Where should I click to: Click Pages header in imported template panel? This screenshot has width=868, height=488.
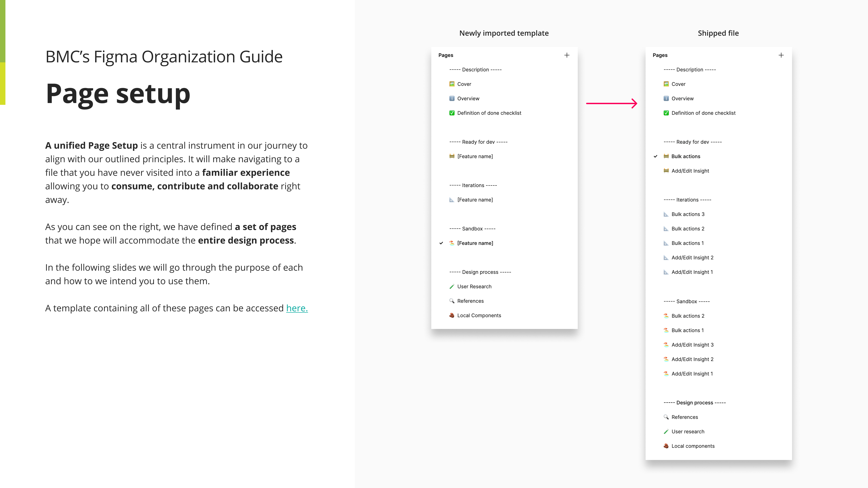(446, 55)
